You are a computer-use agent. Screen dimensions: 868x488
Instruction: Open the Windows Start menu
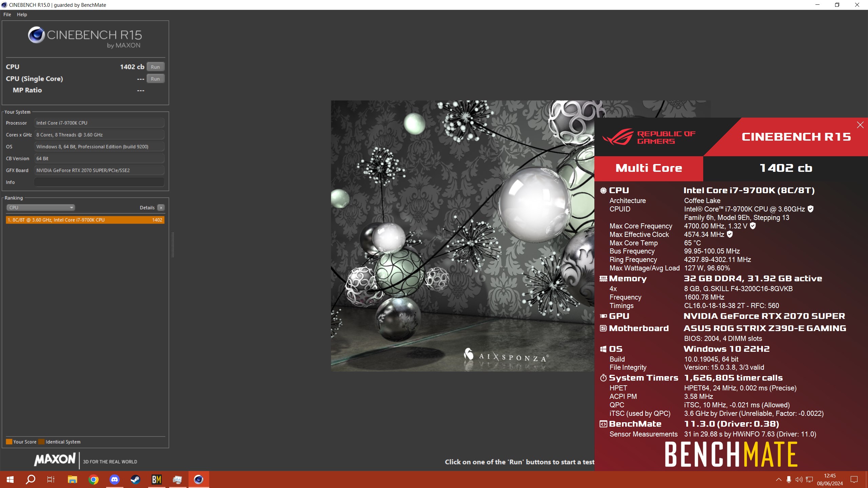click(10, 480)
